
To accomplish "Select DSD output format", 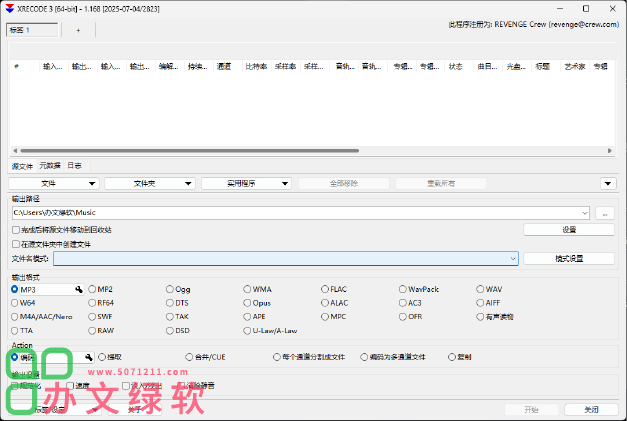I will [178, 331].
